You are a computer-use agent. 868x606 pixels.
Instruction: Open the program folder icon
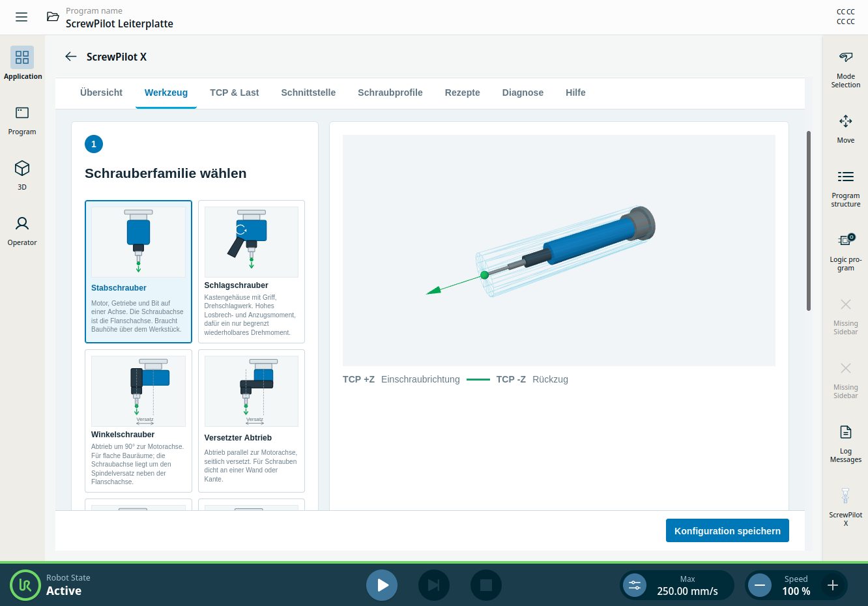(53, 17)
